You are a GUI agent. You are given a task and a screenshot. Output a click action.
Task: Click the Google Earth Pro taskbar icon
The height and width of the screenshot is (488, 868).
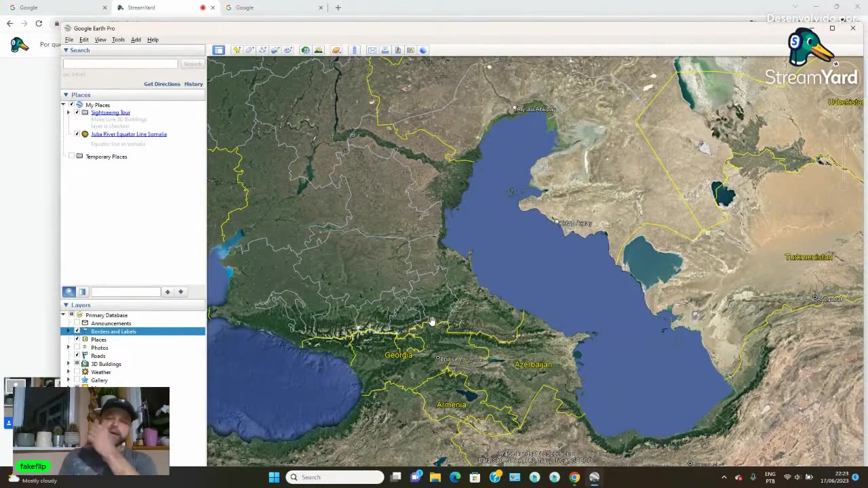[x=594, y=477]
